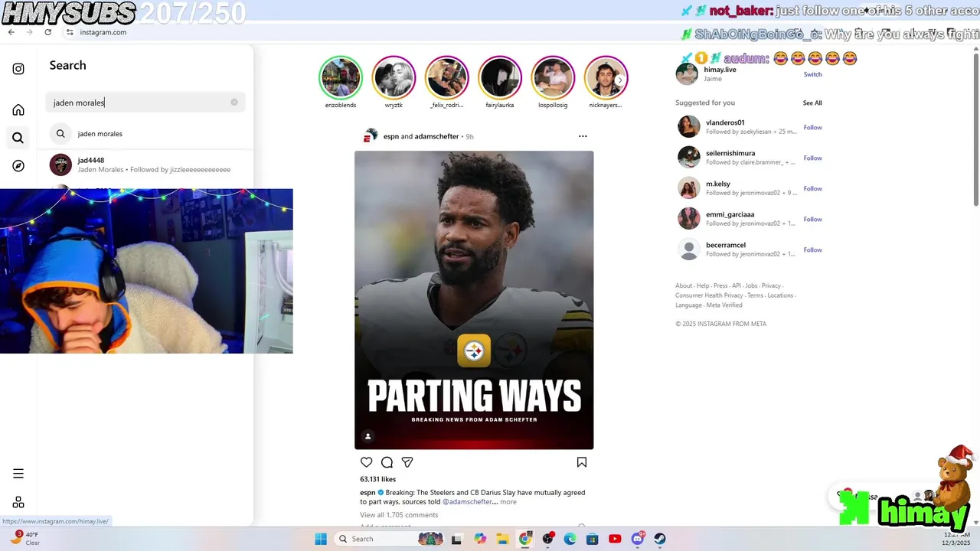Click the 63,131 likes count
980x551 pixels.
[x=377, y=479]
